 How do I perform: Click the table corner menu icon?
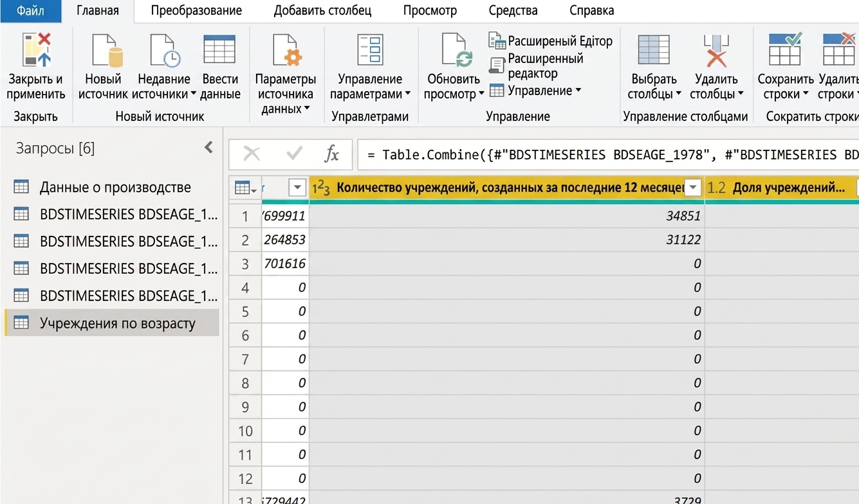click(x=246, y=188)
